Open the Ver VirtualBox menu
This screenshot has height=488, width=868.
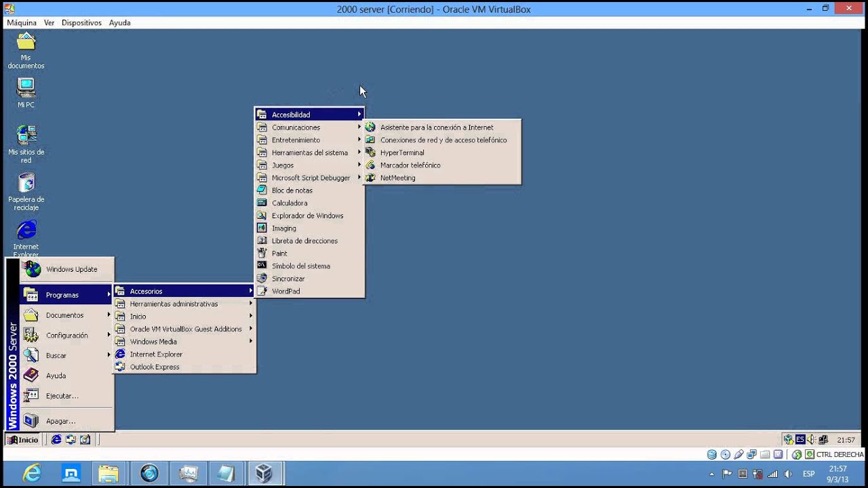49,22
